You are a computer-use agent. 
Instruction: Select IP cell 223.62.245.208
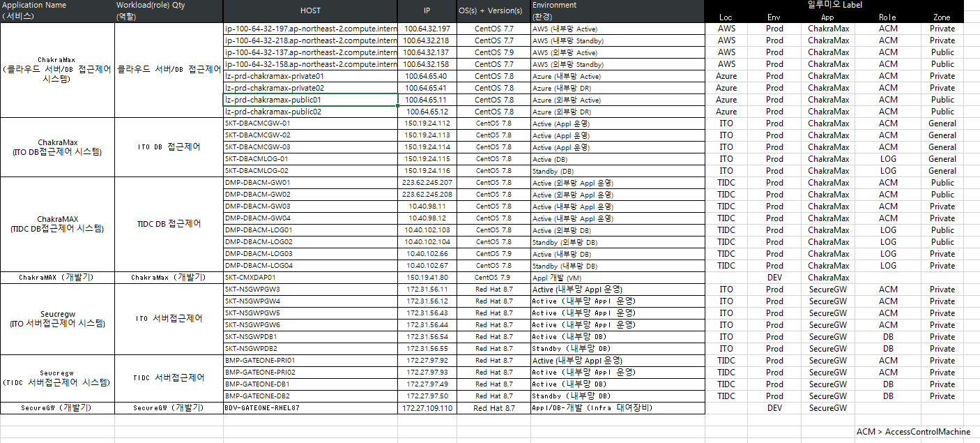[427, 195]
